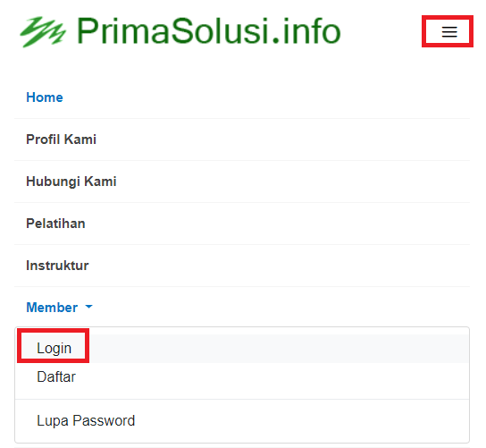Click the word Hubungi in navigation
Viewport: 486px width, 448px height.
point(53,182)
